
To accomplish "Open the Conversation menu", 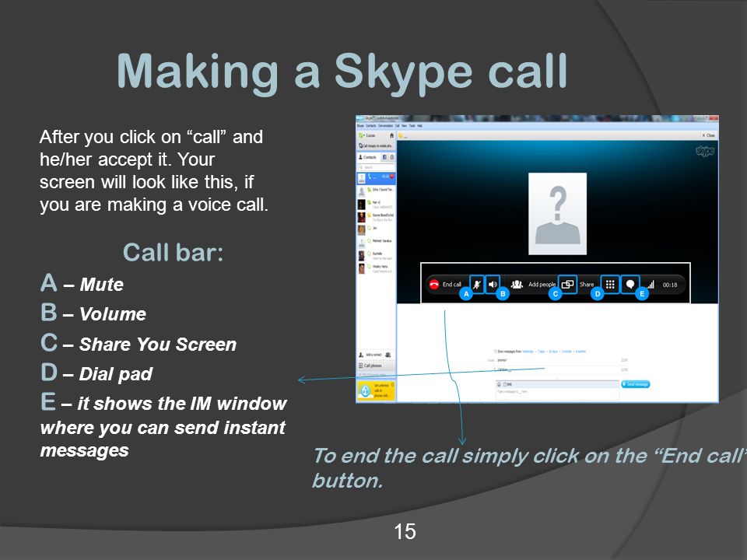I will click(386, 126).
